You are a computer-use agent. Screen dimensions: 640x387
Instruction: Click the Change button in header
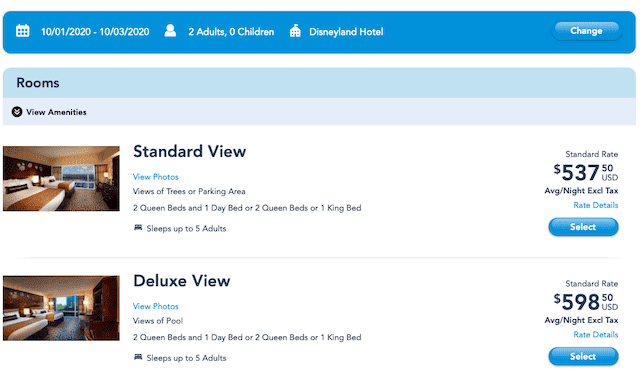[587, 31]
